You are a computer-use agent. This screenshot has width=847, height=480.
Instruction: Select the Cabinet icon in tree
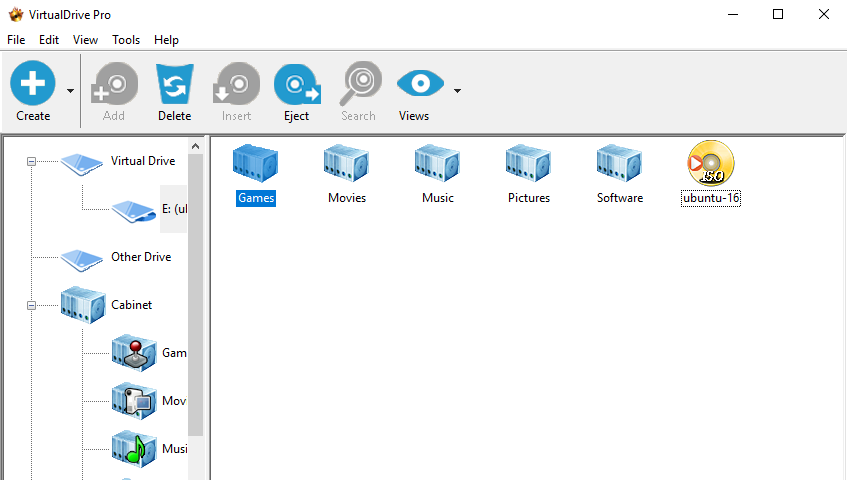pyautogui.click(x=83, y=305)
